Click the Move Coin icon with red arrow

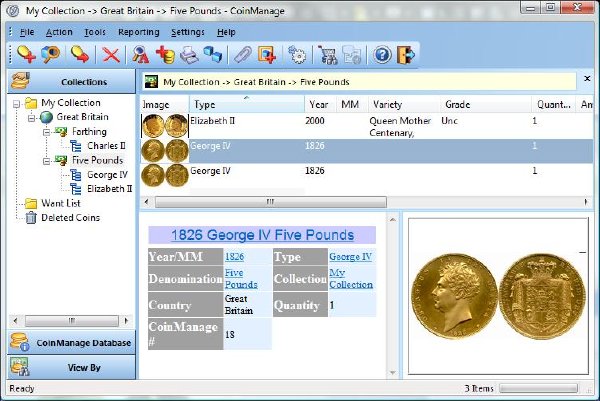(80, 54)
